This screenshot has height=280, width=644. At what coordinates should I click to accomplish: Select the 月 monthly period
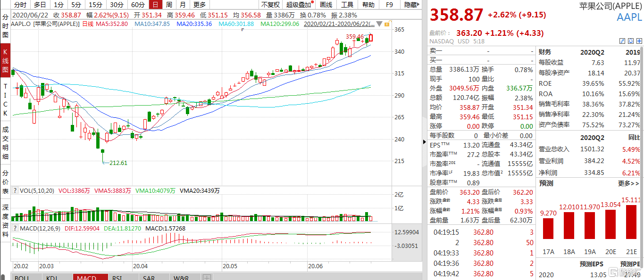pyautogui.click(x=182, y=5)
